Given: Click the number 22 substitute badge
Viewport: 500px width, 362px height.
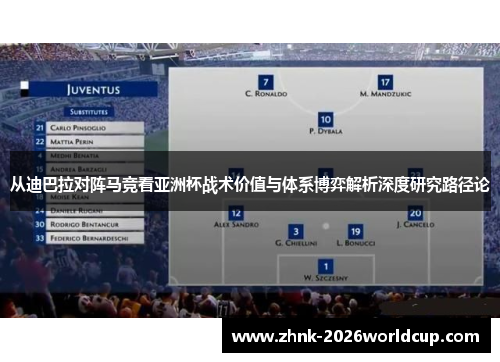Looking at the screenshot, I should tap(40, 142).
